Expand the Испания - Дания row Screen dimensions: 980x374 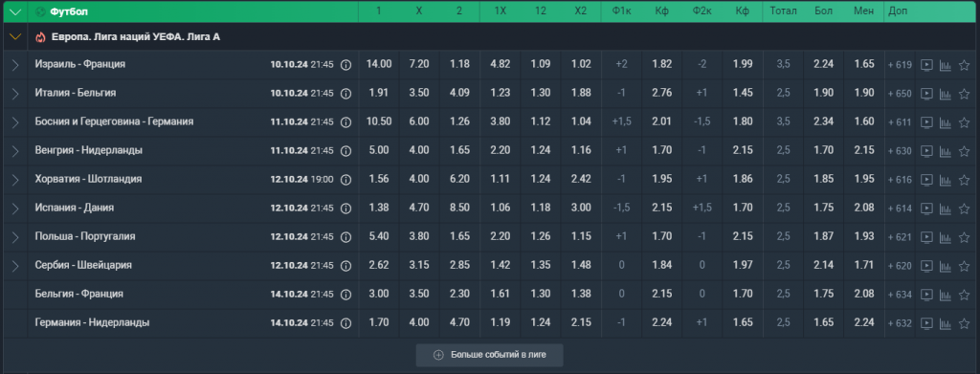(15, 208)
